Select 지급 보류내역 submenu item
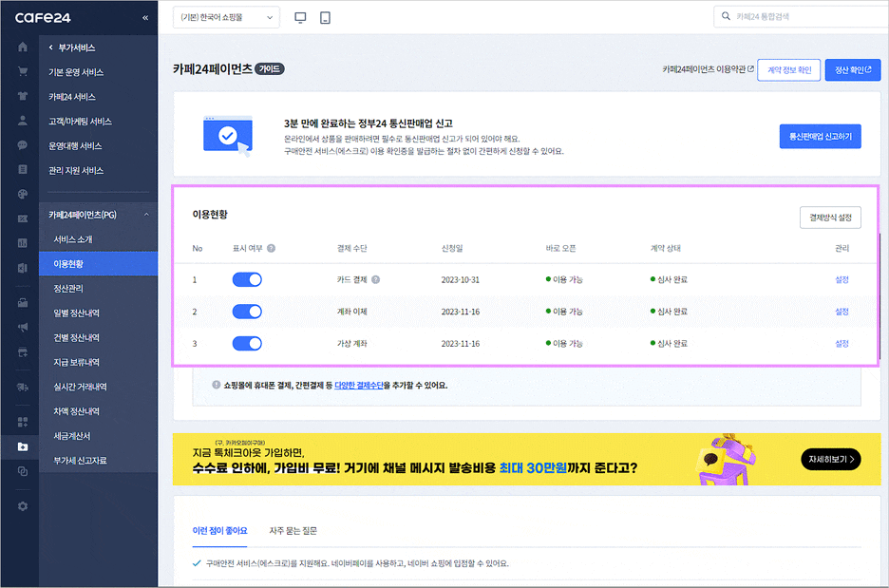Image resolution: width=889 pixels, height=588 pixels. pos(76,362)
